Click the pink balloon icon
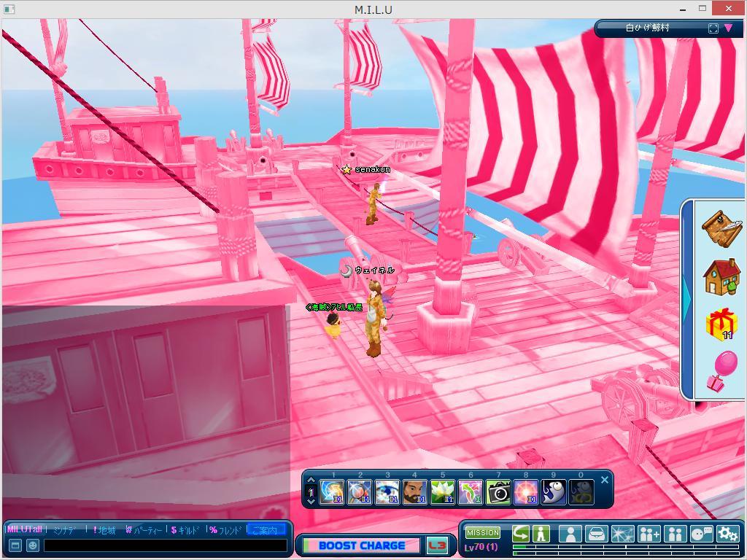Image resolution: width=747 pixels, height=560 pixels. pos(721,370)
